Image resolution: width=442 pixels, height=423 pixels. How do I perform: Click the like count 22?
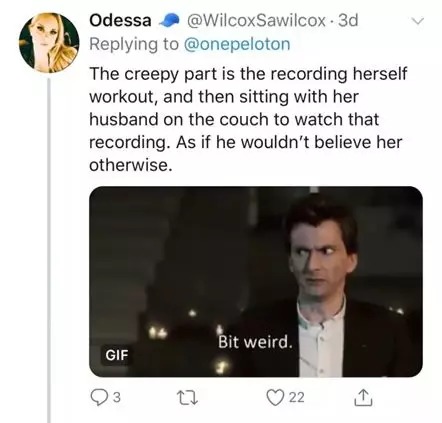296,397
